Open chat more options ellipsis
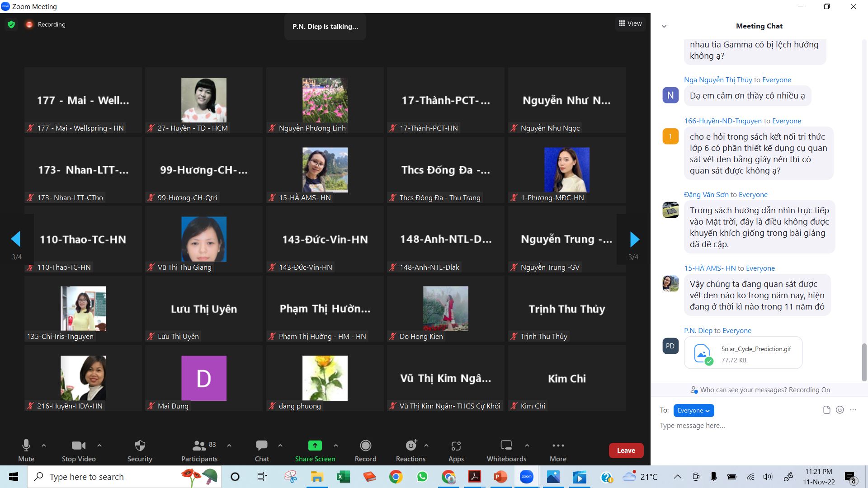Viewport: 868px width, 488px height. 853,410
